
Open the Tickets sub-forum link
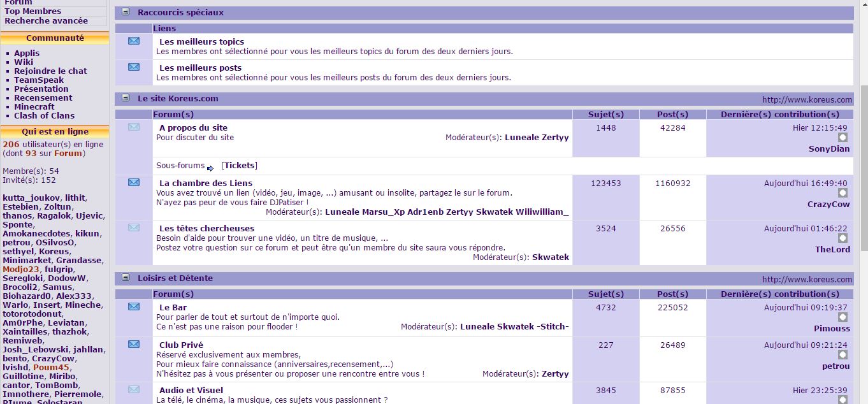tap(239, 165)
